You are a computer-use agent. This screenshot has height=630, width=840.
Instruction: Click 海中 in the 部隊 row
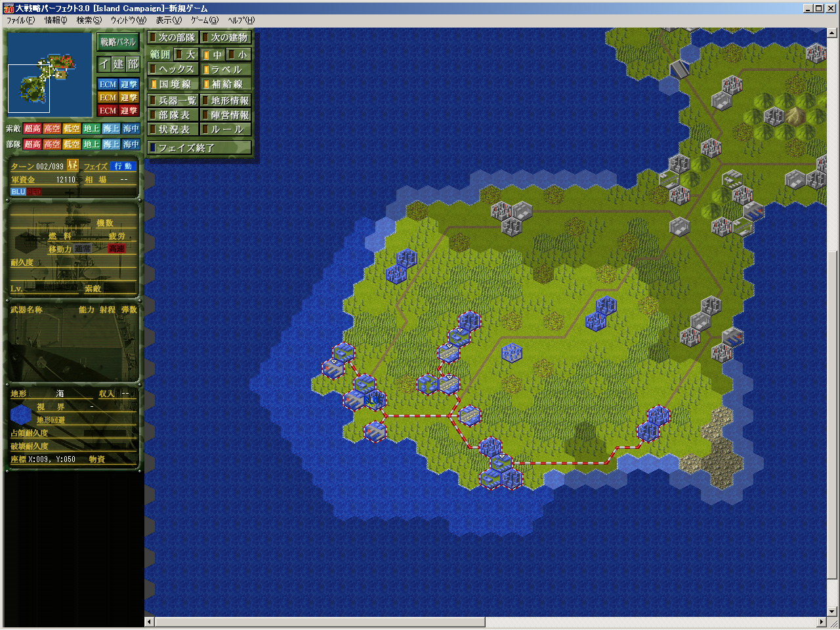click(x=131, y=144)
